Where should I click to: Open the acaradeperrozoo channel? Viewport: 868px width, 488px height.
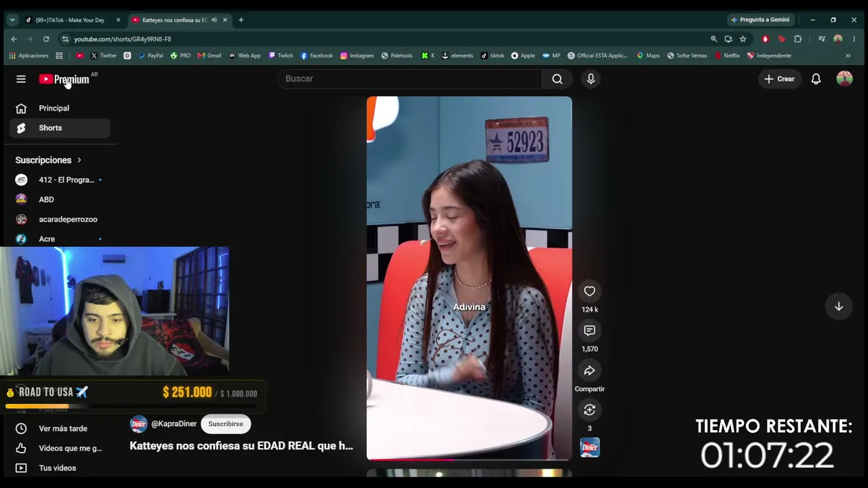pos(60,219)
